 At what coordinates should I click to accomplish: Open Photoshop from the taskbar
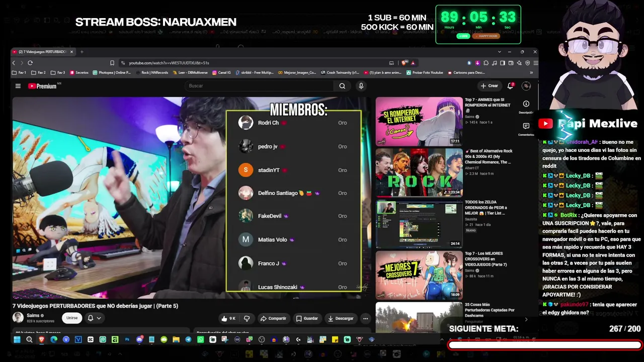127,340
